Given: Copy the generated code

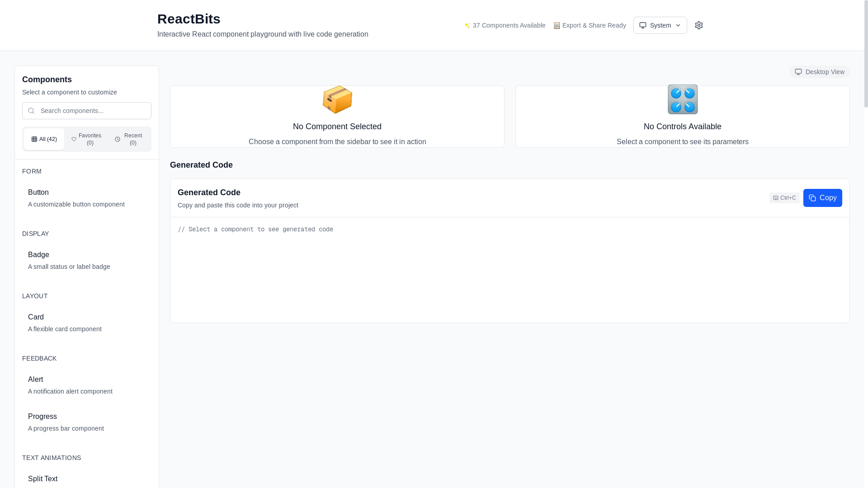Looking at the screenshot, I should pos(822,198).
